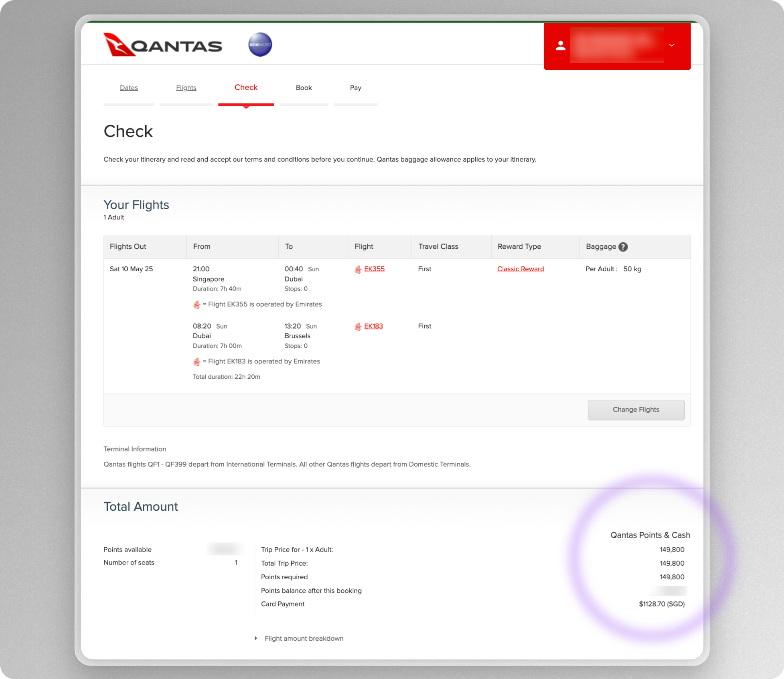This screenshot has height=679, width=784.
Task: Open the Book step tab
Action: [x=304, y=88]
